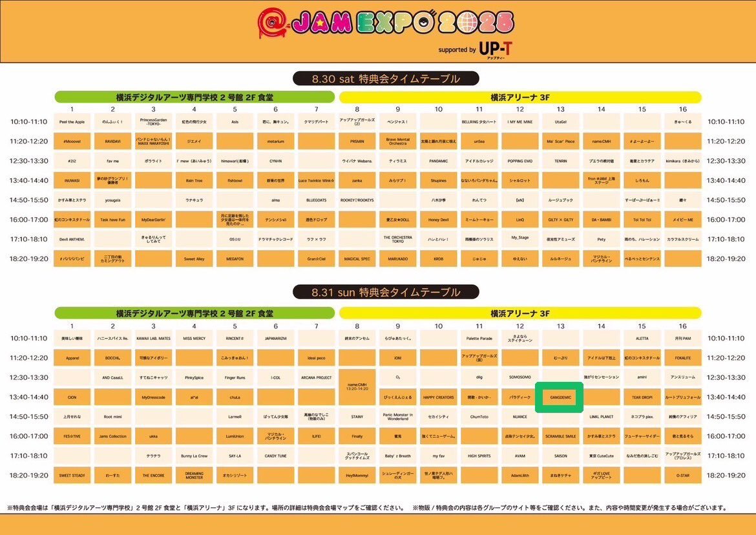756x535 pixels.
Task: Click the BLUEGOATS cell
Action: click(316, 200)
